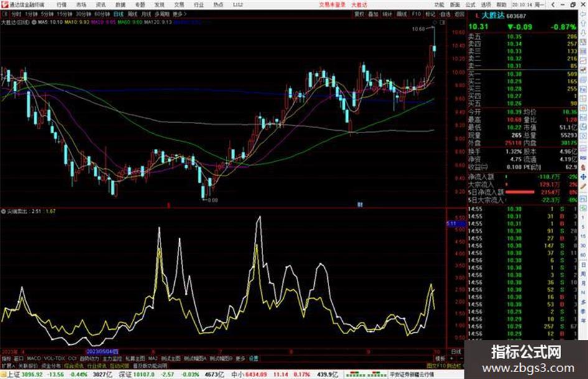Click highlighted date 2023/05/04 marker
The height and width of the screenshot is (379, 588).
tap(102, 352)
